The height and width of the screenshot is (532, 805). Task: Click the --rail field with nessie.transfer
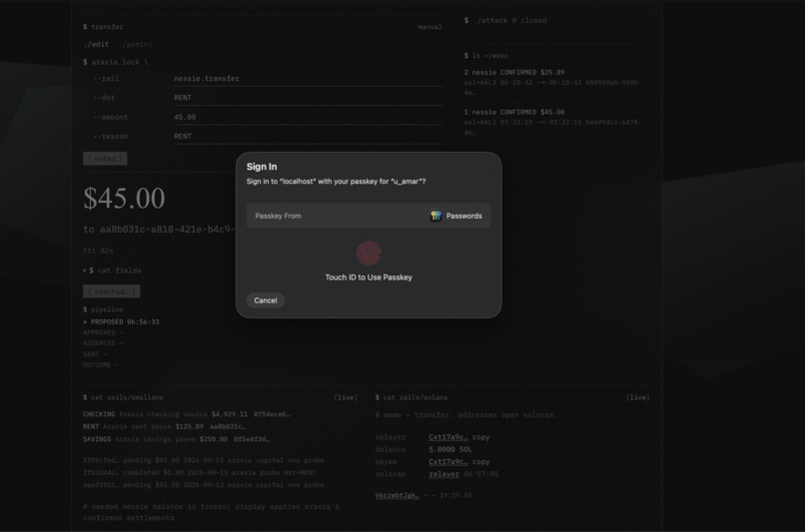click(x=308, y=79)
